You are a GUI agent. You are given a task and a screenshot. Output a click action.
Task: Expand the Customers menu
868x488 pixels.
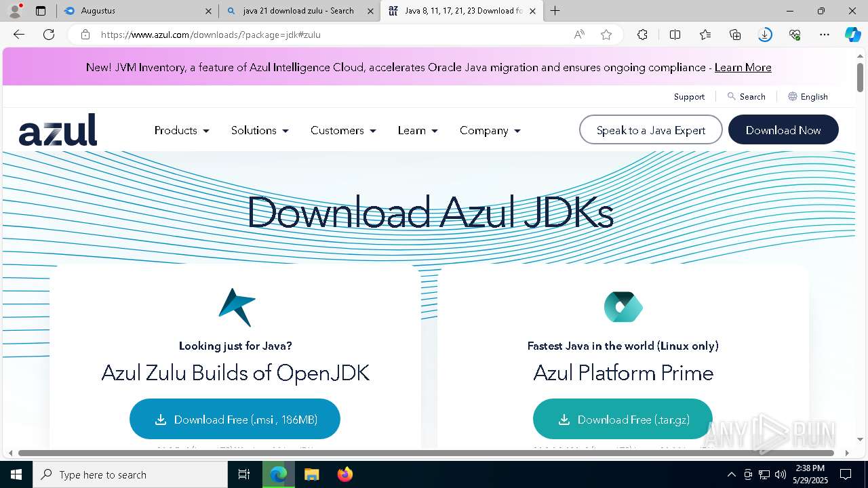coord(343,130)
